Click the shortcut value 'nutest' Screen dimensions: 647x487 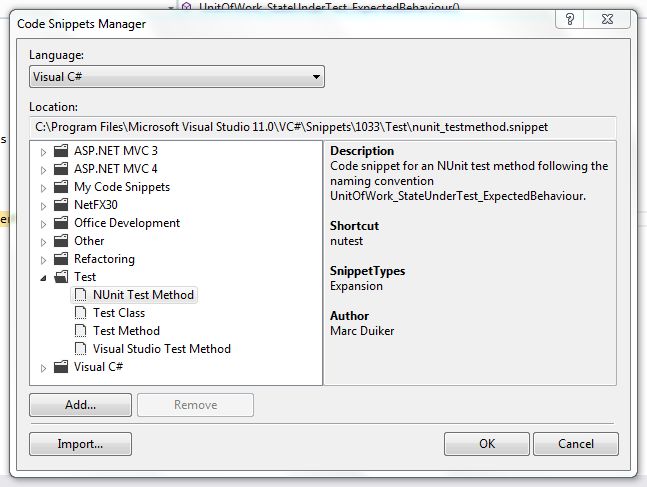point(347,241)
